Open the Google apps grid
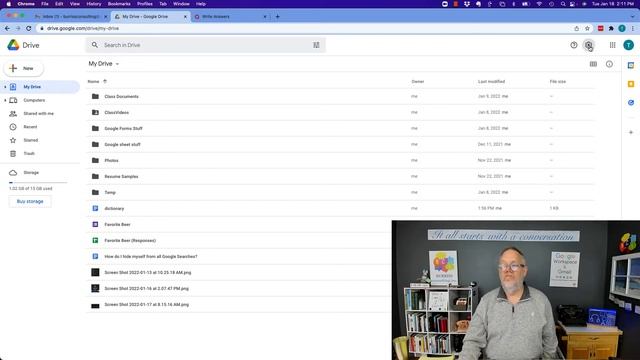The width and height of the screenshot is (640, 360). pos(612,45)
